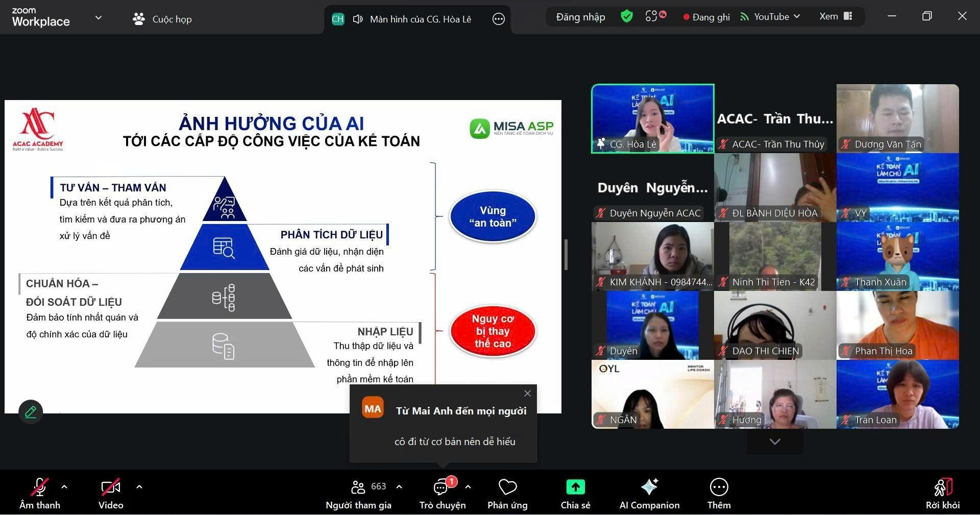Image resolution: width=980 pixels, height=515 pixels.
Task: Turn on camera with Video button
Action: tap(111, 487)
